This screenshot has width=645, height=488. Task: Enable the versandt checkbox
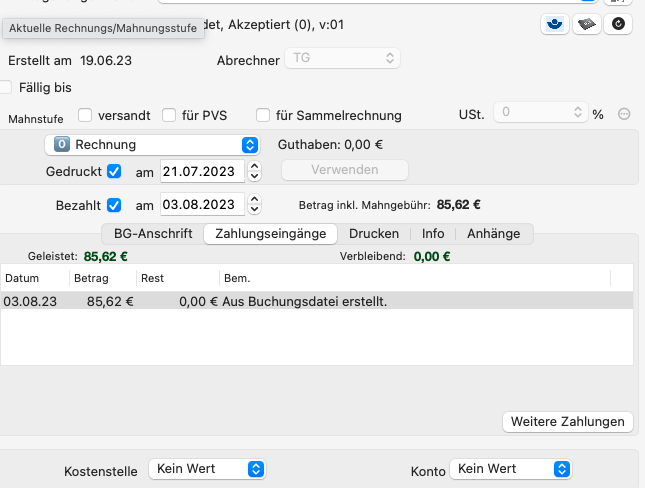point(85,115)
